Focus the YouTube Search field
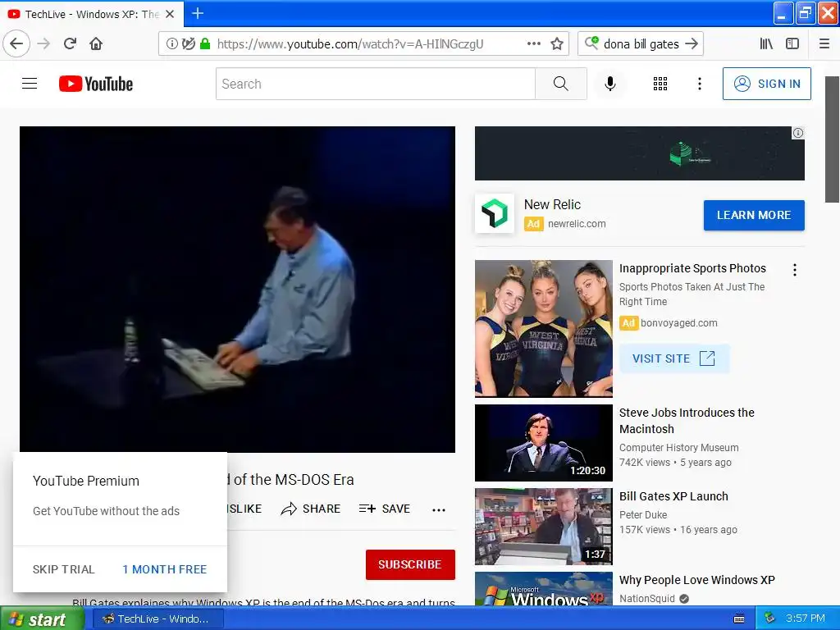The image size is (840, 630). (376, 84)
